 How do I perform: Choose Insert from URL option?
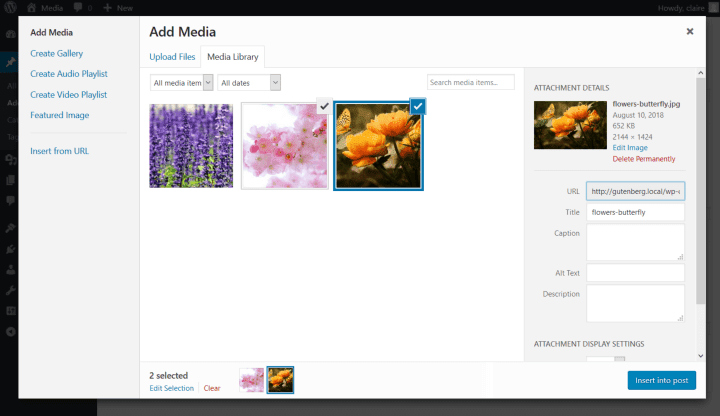(x=60, y=150)
